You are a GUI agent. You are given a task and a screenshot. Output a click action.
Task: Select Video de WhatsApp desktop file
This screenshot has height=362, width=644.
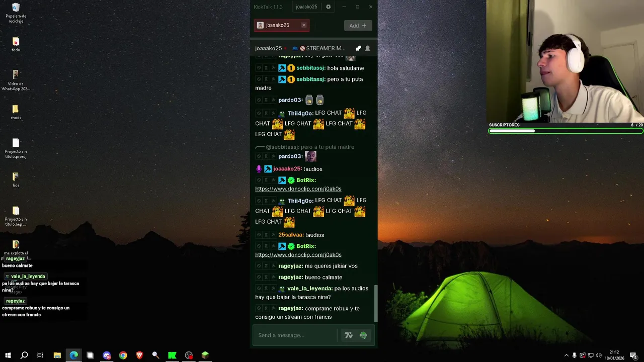point(16,80)
